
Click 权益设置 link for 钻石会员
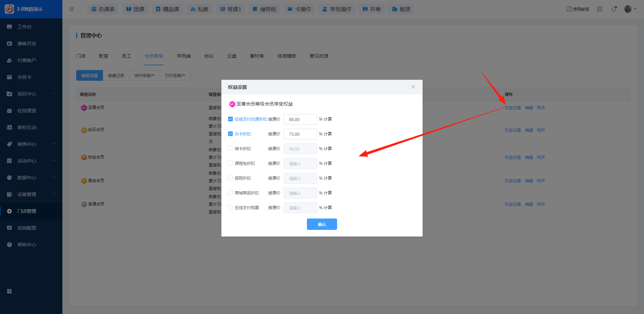[513, 130]
